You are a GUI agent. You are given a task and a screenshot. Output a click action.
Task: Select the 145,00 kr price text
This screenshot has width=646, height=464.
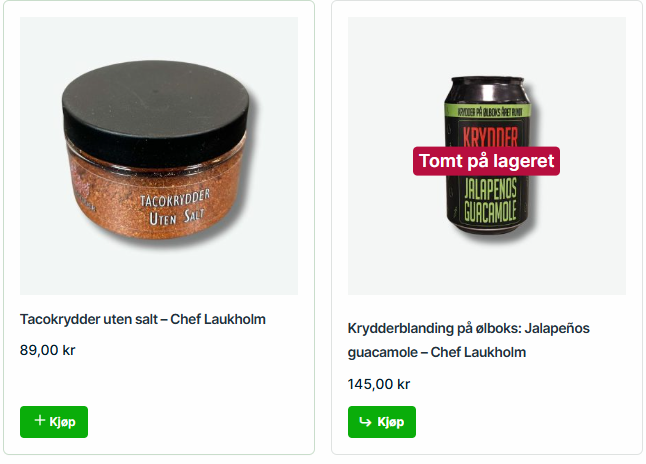(379, 384)
